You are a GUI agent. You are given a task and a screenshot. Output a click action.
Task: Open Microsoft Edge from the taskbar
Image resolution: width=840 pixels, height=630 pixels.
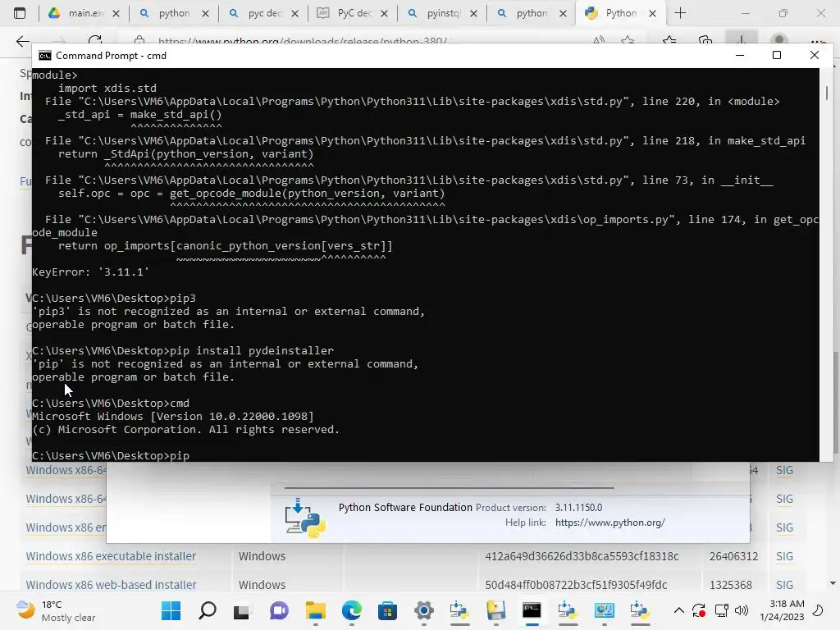coord(351,610)
